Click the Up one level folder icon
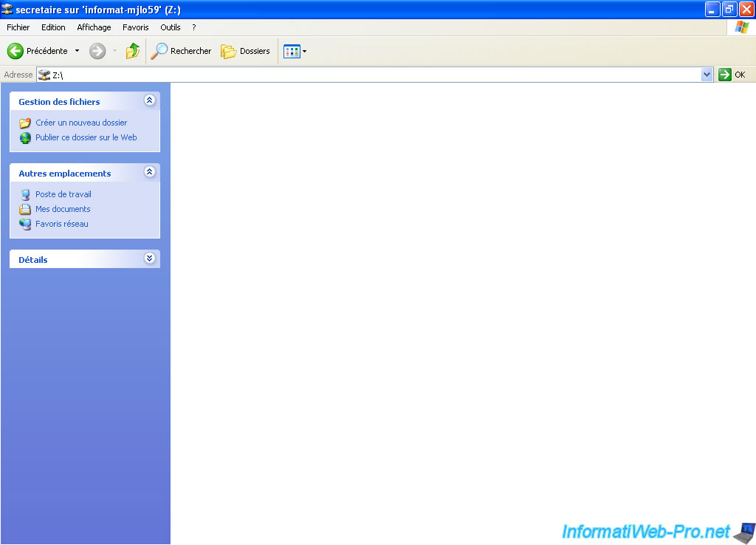This screenshot has width=756, height=545. 133,51
